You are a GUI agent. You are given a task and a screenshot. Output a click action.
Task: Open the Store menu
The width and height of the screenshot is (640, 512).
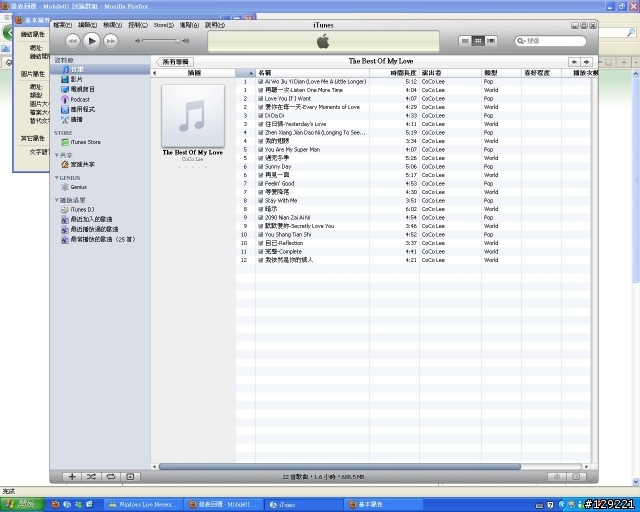click(x=163, y=25)
